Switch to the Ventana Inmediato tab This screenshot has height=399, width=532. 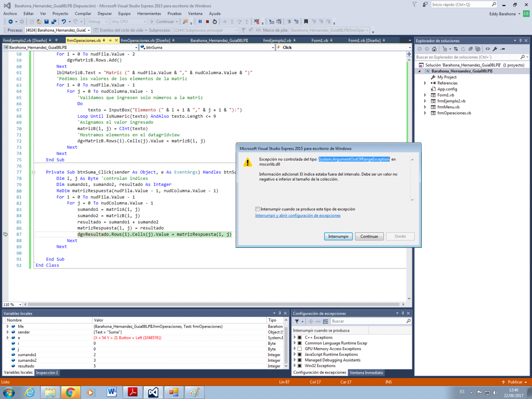[x=366, y=373]
